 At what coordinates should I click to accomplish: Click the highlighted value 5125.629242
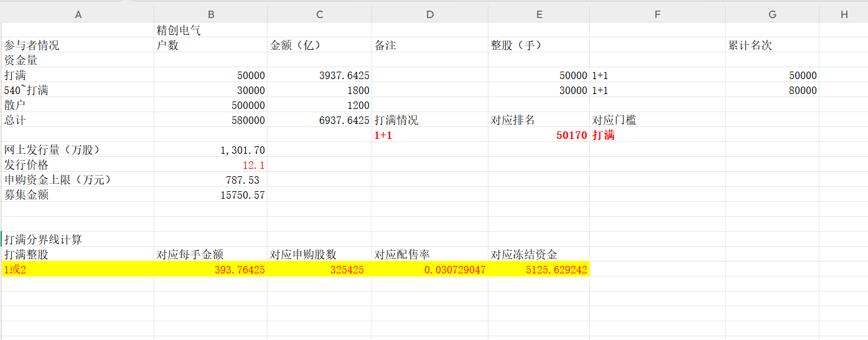539,269
